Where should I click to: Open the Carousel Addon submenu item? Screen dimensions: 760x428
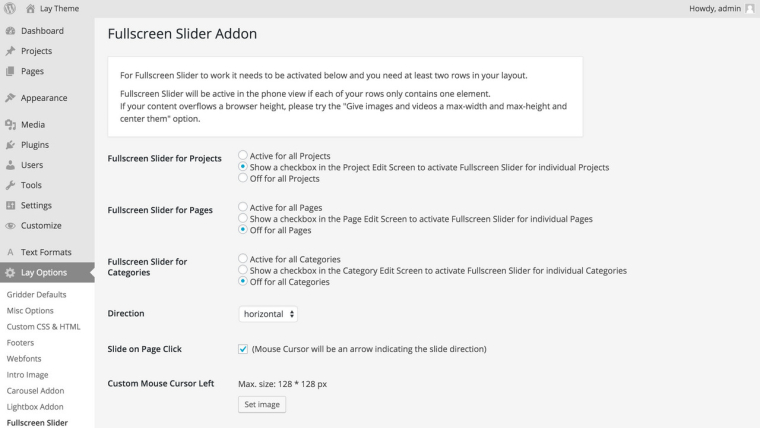pyautogui.click(x=35, y=391)
